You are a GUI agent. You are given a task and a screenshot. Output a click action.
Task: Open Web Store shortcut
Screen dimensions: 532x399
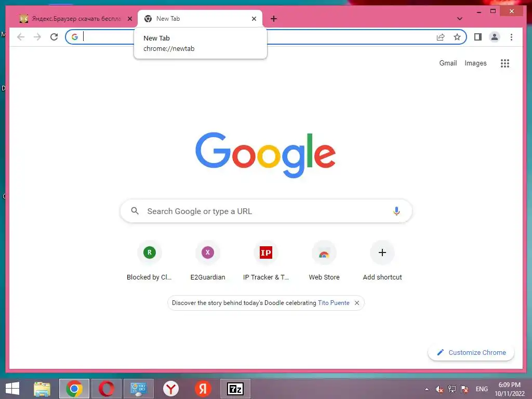tap(324, 261)
